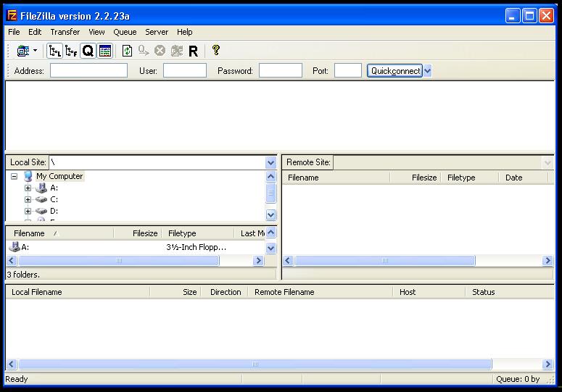Sort local list by Filesize column

pos(138,233)
